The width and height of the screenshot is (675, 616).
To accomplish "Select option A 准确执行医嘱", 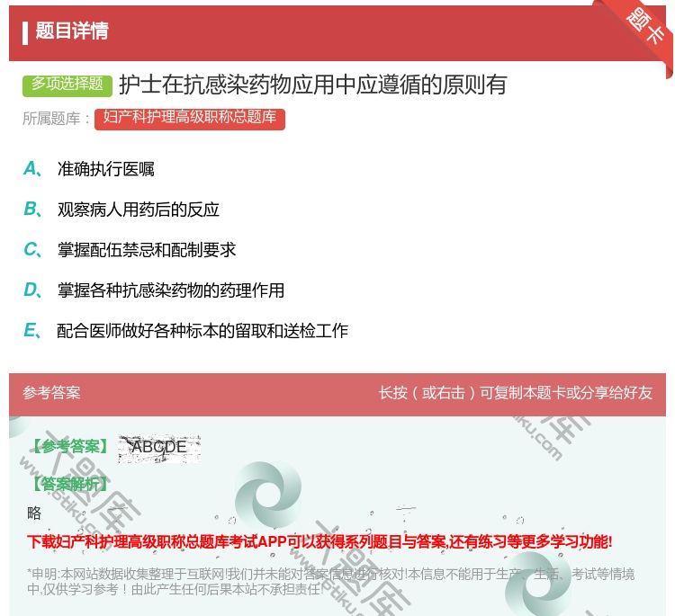I will (x=89, y=169).
